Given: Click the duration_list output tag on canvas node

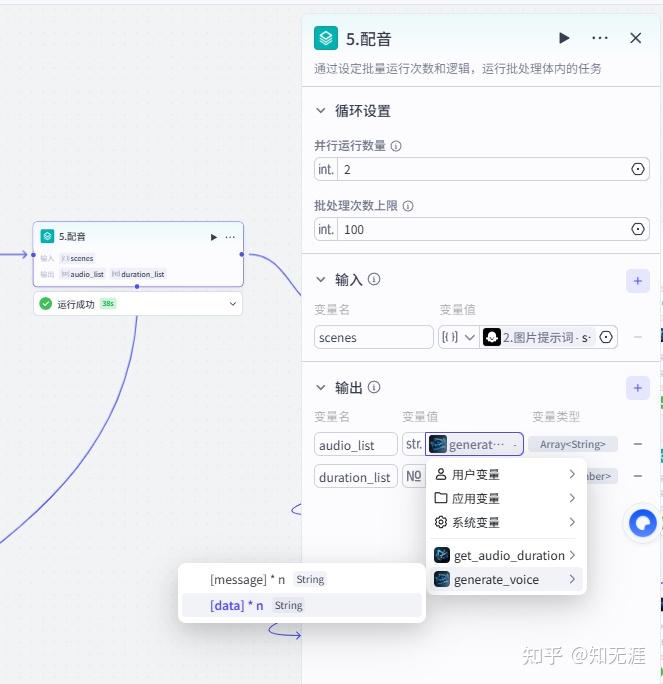Looking at the screenshot, I should [138, 274].
